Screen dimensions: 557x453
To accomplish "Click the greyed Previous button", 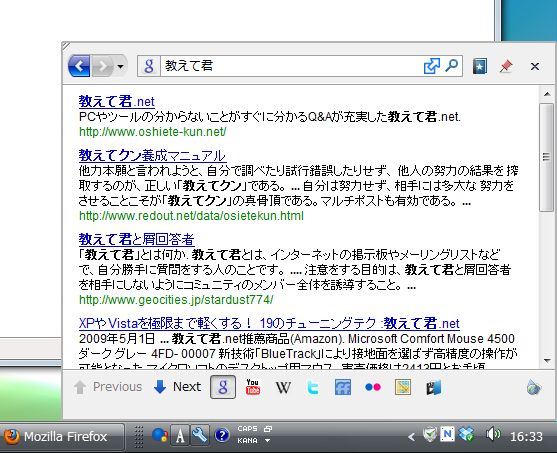I will [108, 387].
